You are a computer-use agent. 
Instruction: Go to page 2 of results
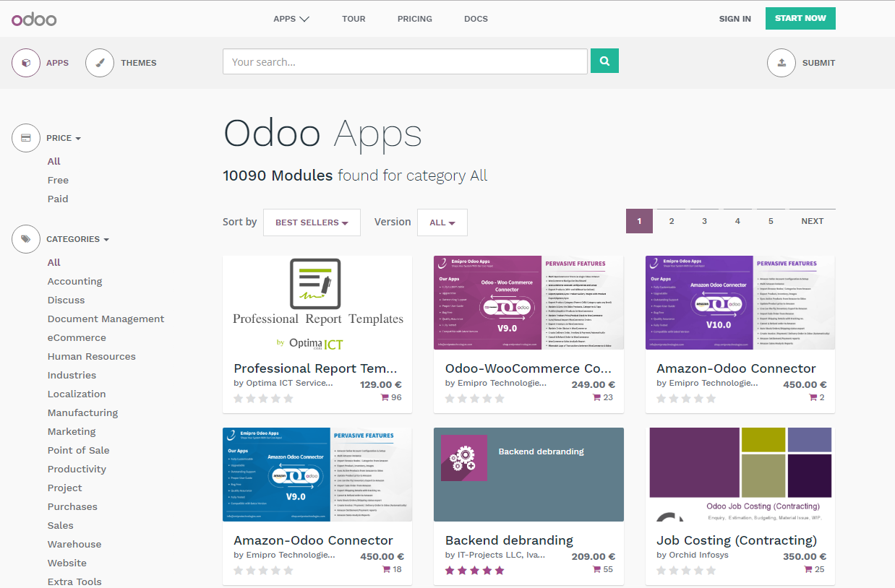pyautogui.click(x=672, y=221)
